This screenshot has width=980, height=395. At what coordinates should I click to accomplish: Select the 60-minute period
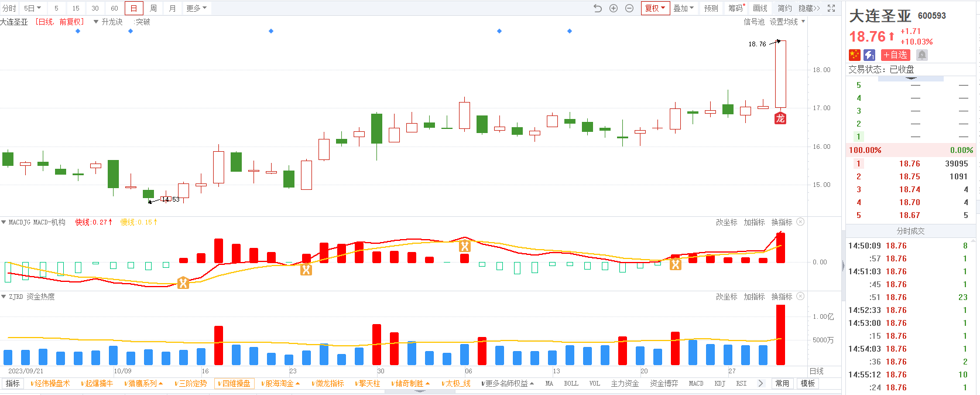114,8
